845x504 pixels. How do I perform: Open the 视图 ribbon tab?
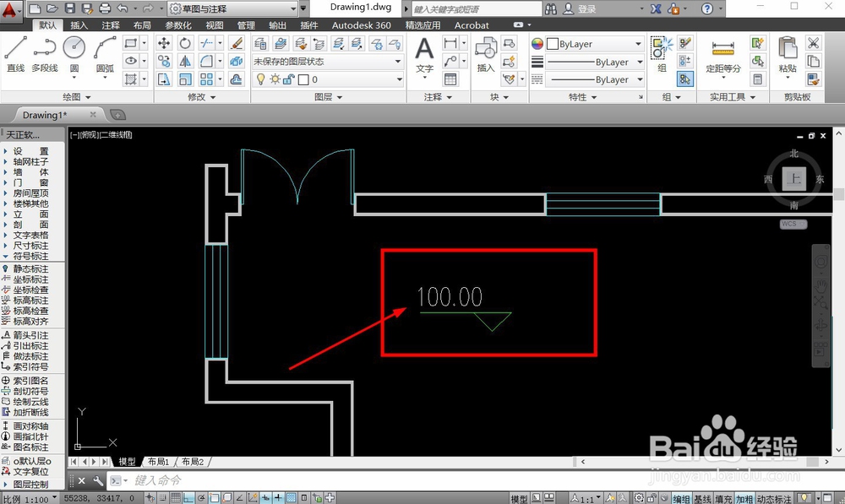215,25
